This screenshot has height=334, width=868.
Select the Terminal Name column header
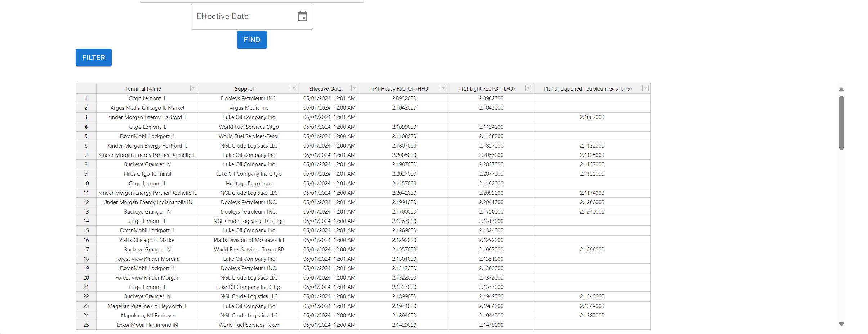[x=147, y=89]
